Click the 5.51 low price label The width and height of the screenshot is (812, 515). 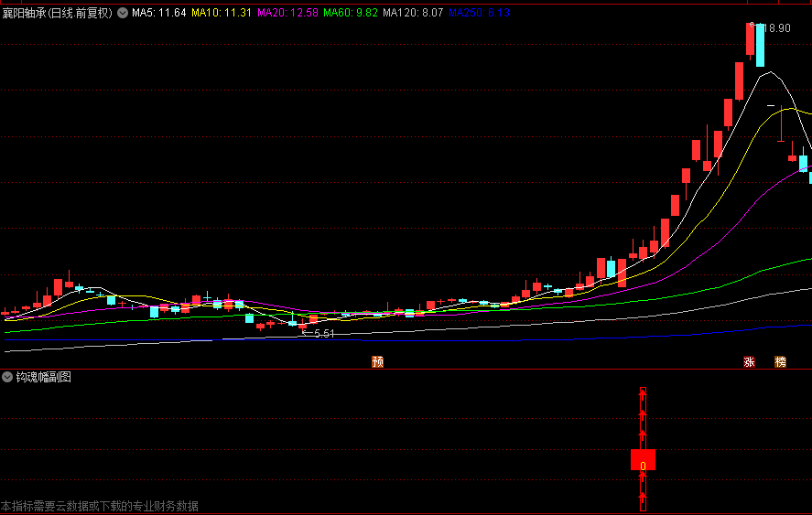tap(324, 334)
